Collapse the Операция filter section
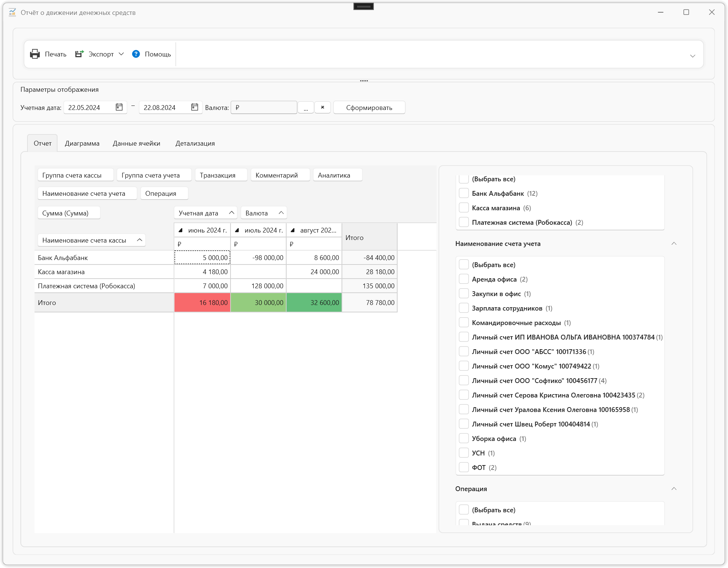The image size is (728, 568). 674,489
